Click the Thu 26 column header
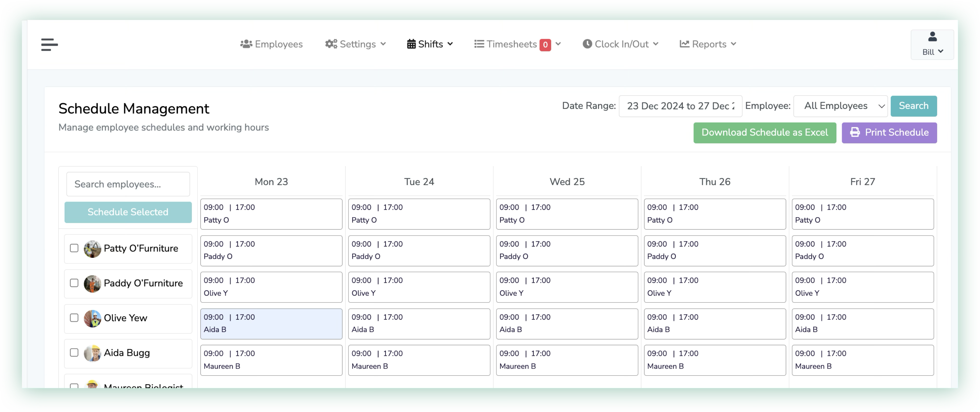This screenshot has width=980, height=412. pos(715,182)
